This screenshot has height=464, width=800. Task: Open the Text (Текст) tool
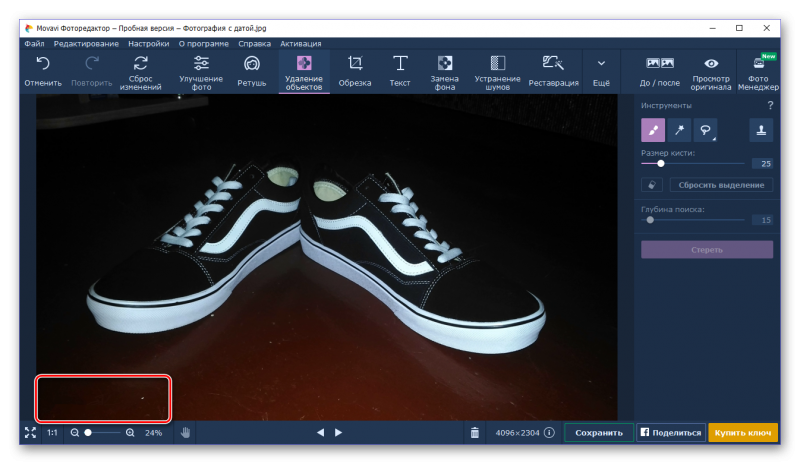[400, 71]
